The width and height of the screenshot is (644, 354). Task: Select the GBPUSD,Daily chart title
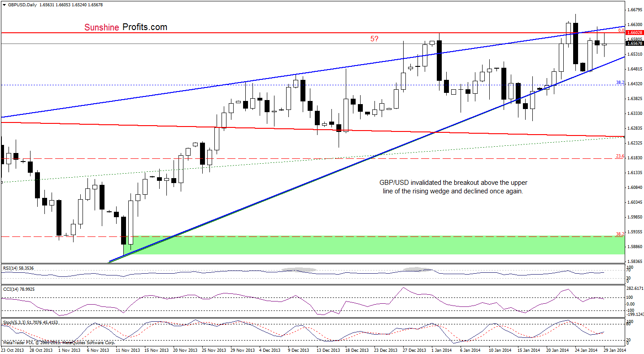(x=23, y=4)
